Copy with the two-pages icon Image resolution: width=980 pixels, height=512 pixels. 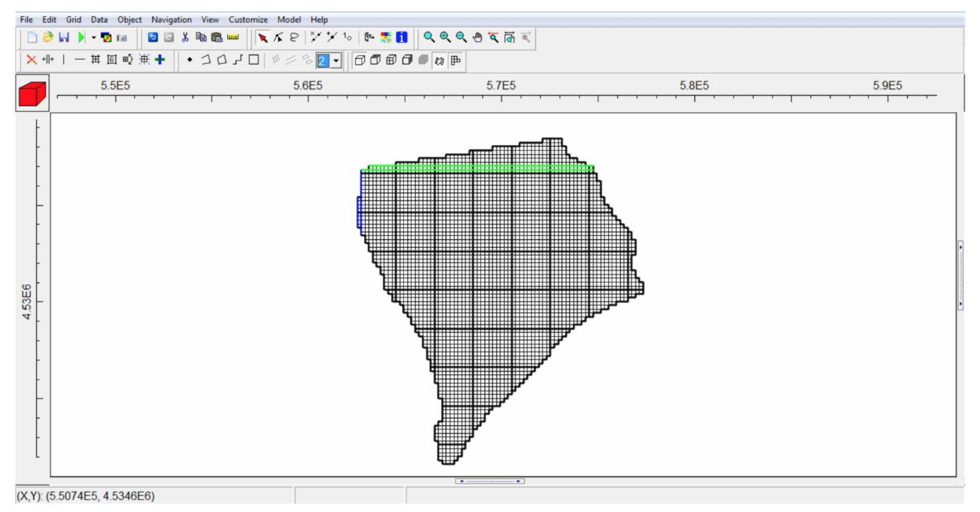[x=201, y=37]
